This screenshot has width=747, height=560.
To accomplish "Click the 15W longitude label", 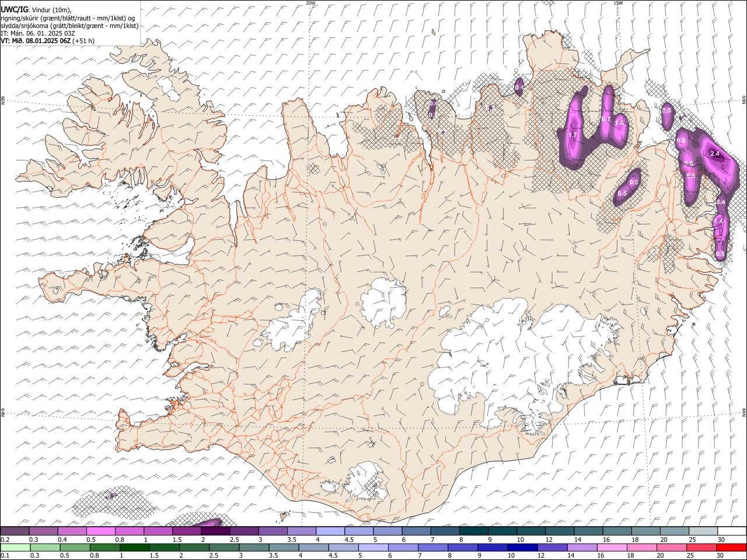I will click(618, 3).
